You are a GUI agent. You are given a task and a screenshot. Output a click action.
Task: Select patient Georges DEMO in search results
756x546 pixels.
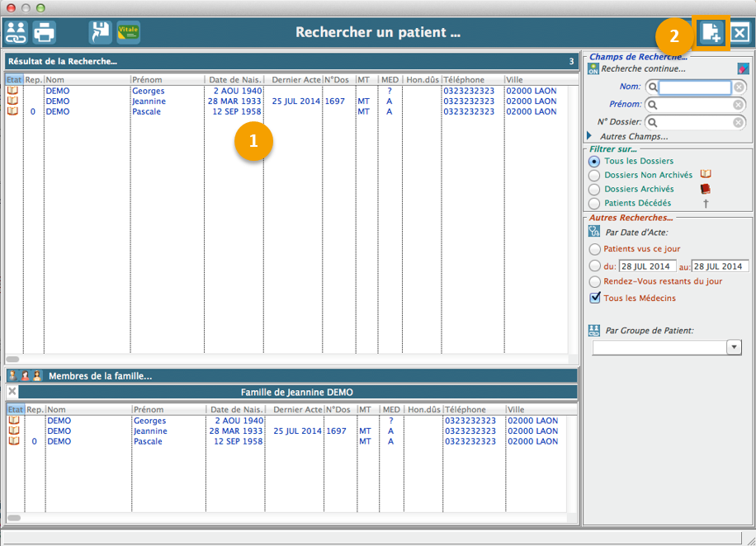click(x=147, y=91)
